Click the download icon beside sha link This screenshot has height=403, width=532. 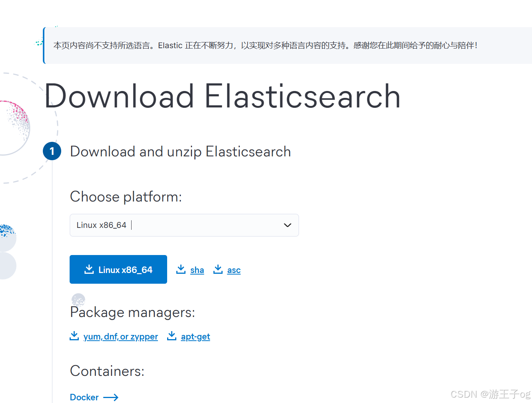pos(181,269)
